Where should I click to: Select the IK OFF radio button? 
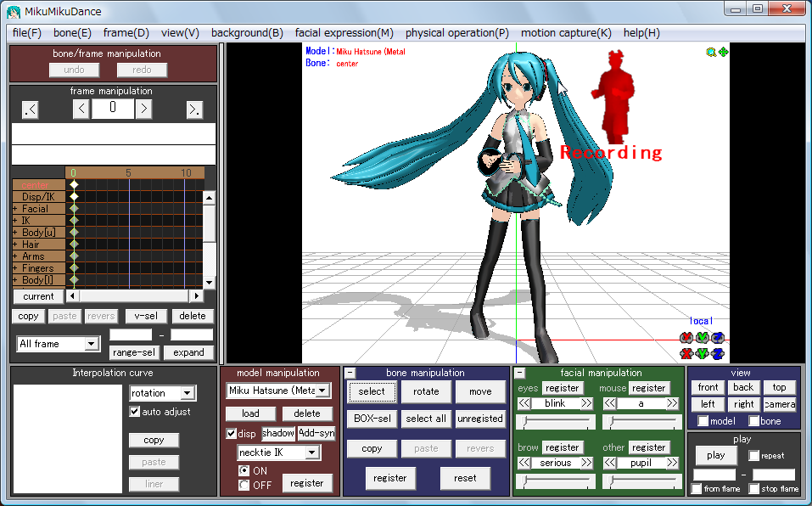click(x=244, y=486)
